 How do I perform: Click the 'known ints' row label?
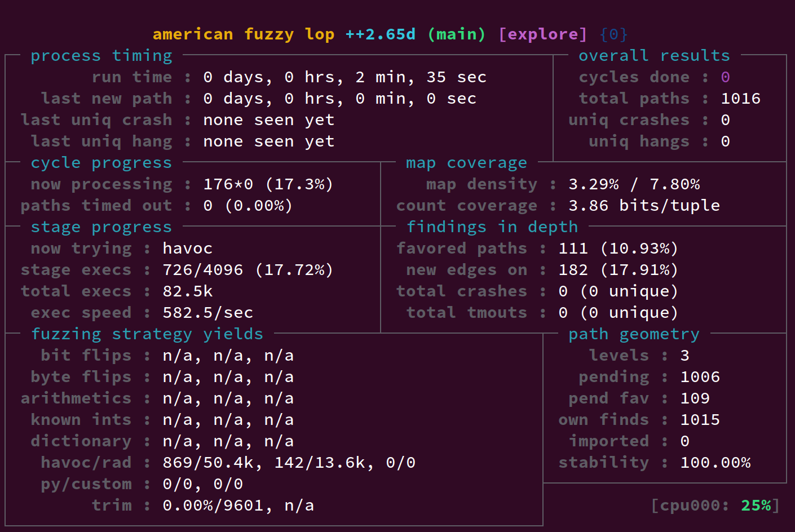(x=81, y=420)
